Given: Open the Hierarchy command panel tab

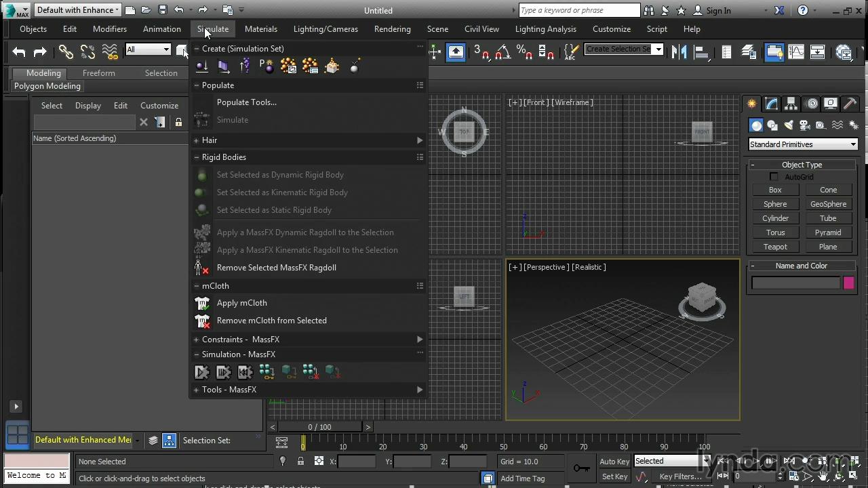Looking at the screenshot, I should (791, 104).
